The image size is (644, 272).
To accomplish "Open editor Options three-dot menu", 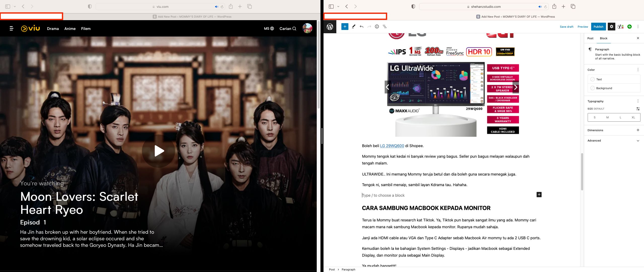I will click(638, 26).
